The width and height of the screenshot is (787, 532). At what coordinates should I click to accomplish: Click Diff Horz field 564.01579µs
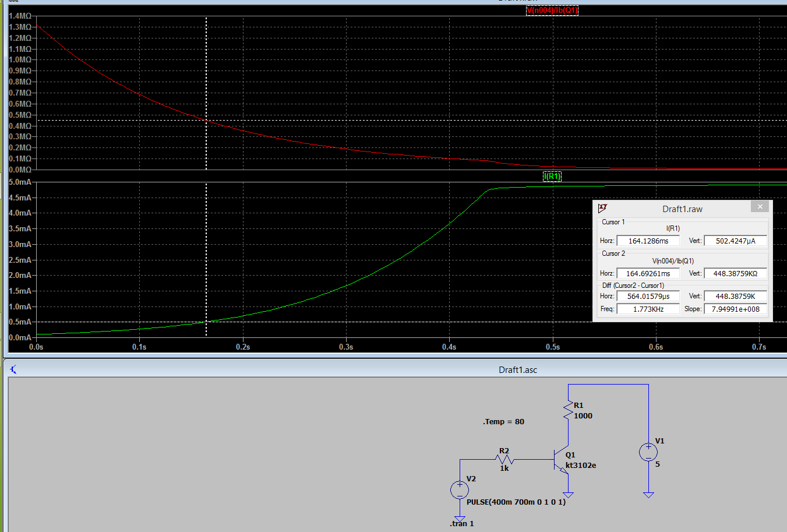coord(648,296)
